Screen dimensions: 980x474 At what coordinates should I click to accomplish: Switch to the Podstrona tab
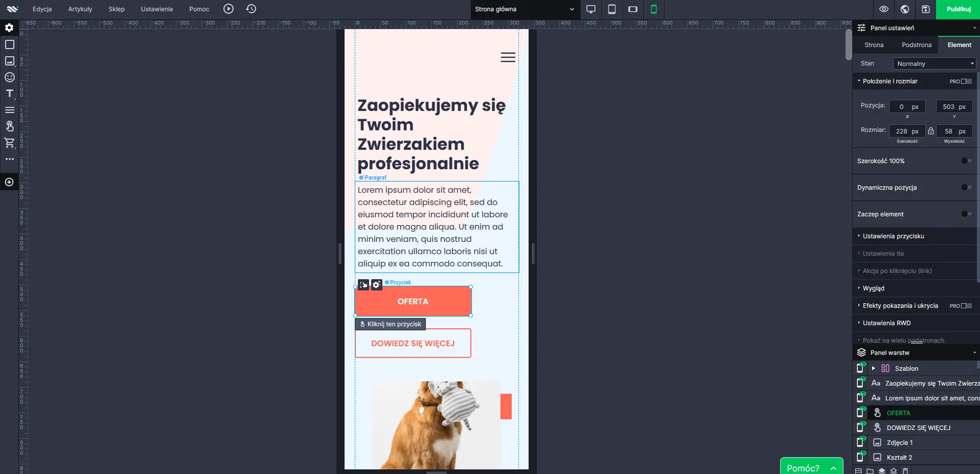pyautogui.click(x=916, y=45)
